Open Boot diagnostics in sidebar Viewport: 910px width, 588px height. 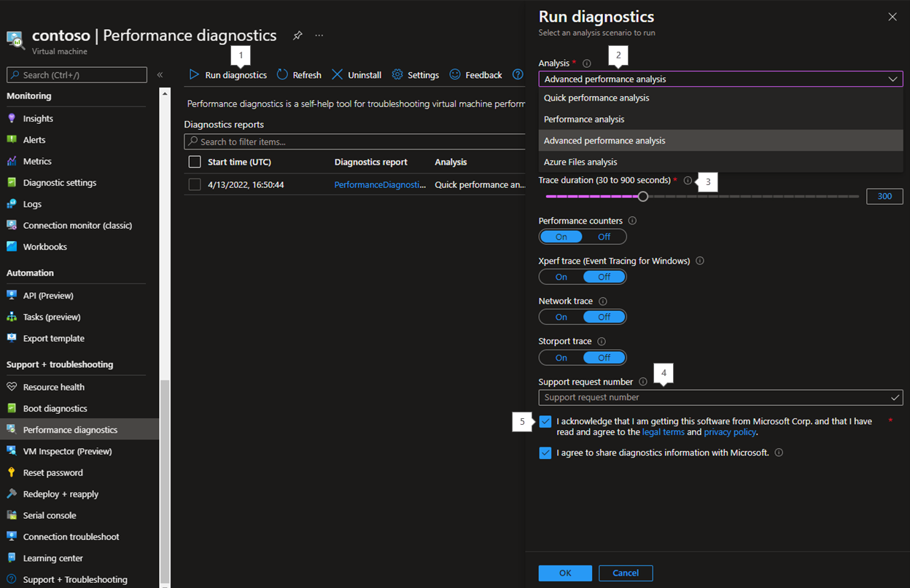(55, 409)
